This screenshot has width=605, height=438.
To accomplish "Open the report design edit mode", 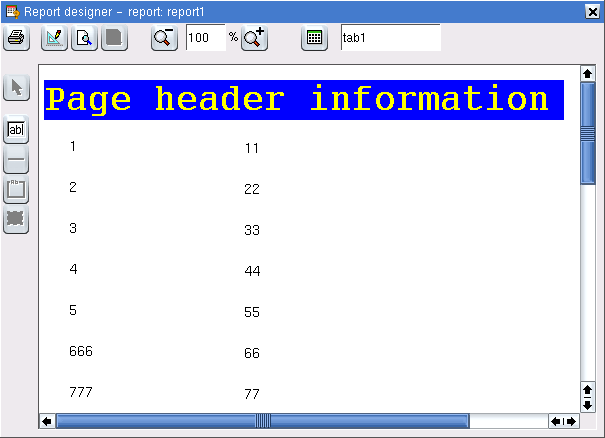I will 54,38.
